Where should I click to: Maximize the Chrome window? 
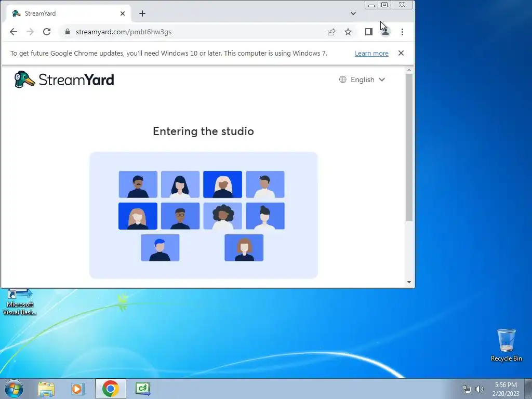coord(384,5)
